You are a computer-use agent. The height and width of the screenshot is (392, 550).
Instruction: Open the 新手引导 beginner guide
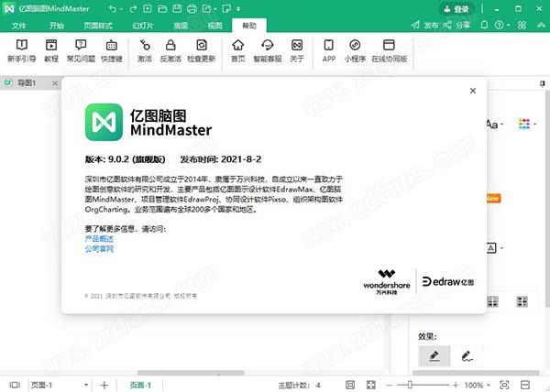[x=22, y=50]
